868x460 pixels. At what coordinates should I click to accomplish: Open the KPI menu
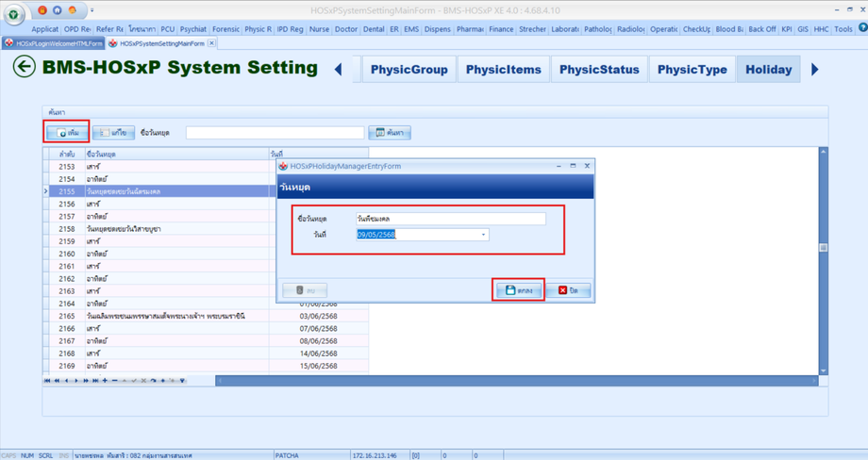click(786, 29)
